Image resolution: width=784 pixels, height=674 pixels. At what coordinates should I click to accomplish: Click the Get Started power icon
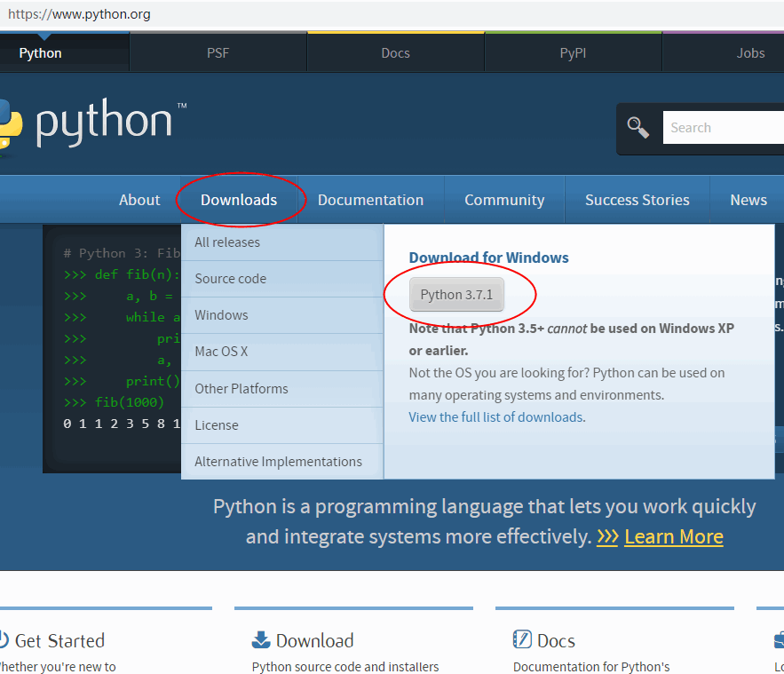[x=4, y=640]
